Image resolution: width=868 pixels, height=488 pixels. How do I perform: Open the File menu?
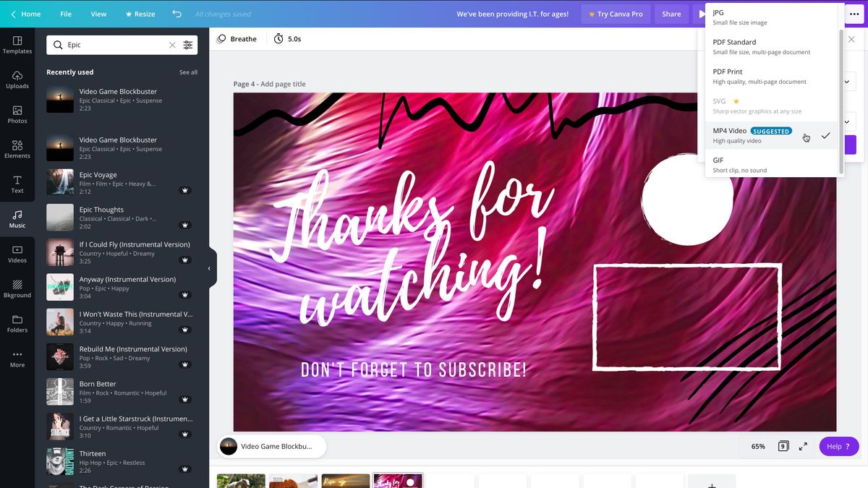pos(66,13)
